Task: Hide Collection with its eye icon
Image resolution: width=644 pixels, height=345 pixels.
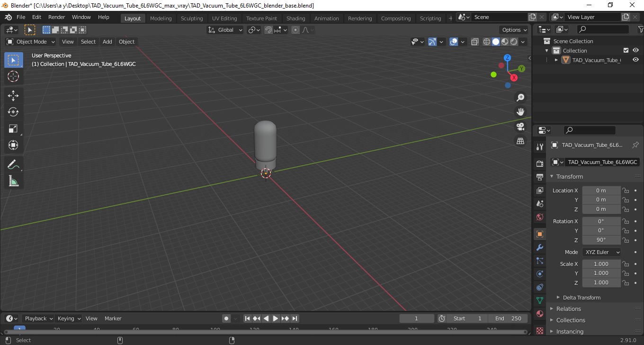Action: [635, 50]
